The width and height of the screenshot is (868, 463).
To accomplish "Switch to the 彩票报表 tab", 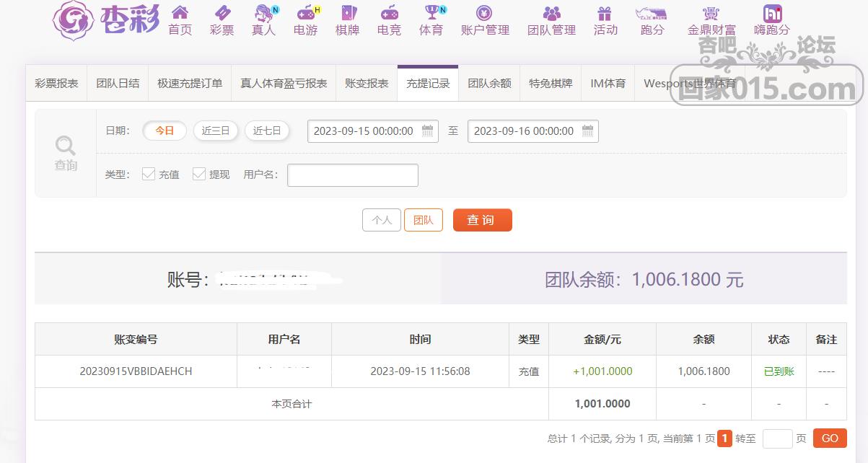I will tap(56, 84).
